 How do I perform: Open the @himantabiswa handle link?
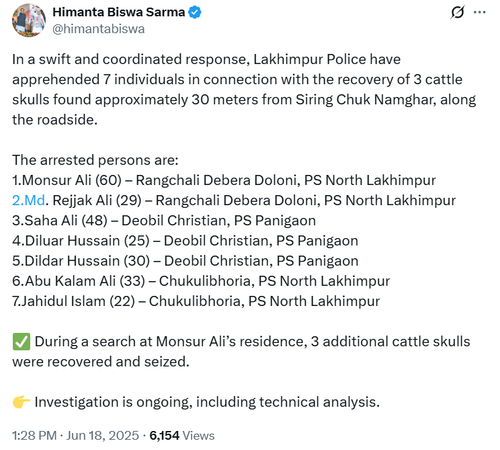coord(98,29)
